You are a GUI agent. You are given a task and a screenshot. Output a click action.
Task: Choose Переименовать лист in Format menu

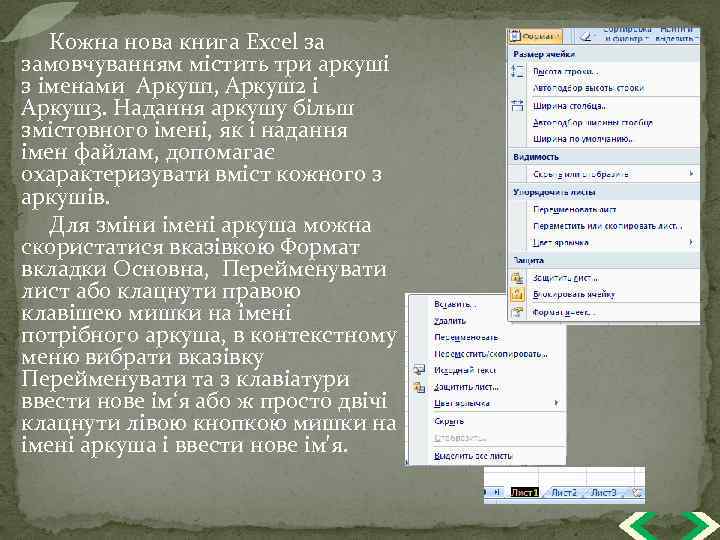[574, 210]
